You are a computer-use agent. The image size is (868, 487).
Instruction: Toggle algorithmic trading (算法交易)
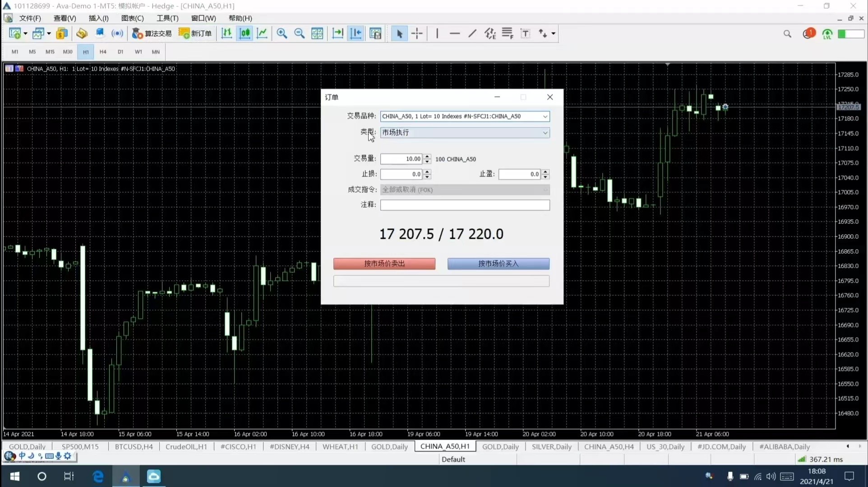(x=152, y=33)
